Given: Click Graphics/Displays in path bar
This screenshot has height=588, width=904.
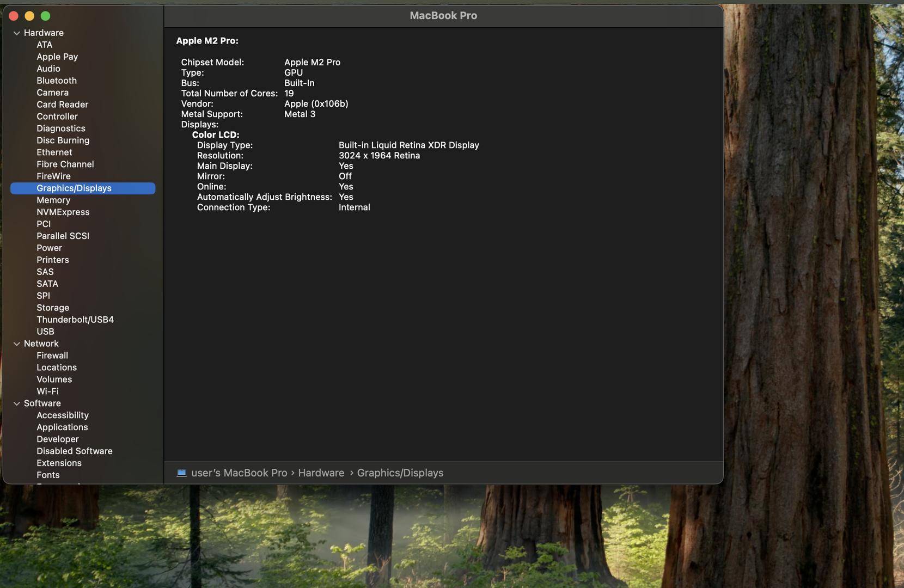Looking at the screenshot, I should click(400, 474).
